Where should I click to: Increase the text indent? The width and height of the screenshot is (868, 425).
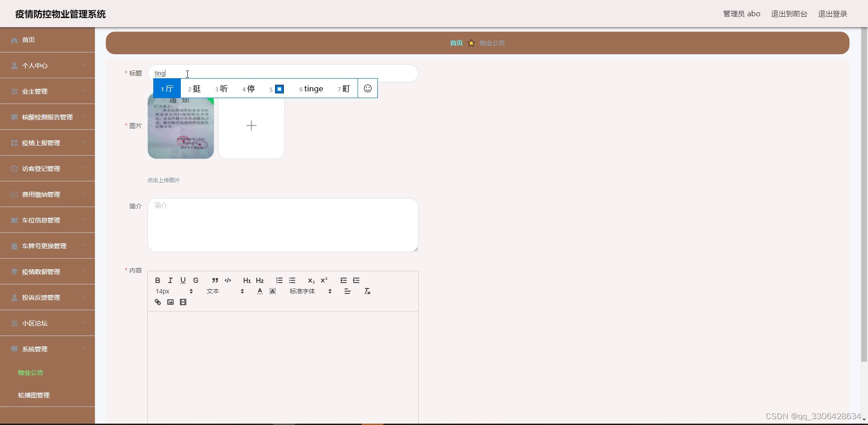(356, 280)
